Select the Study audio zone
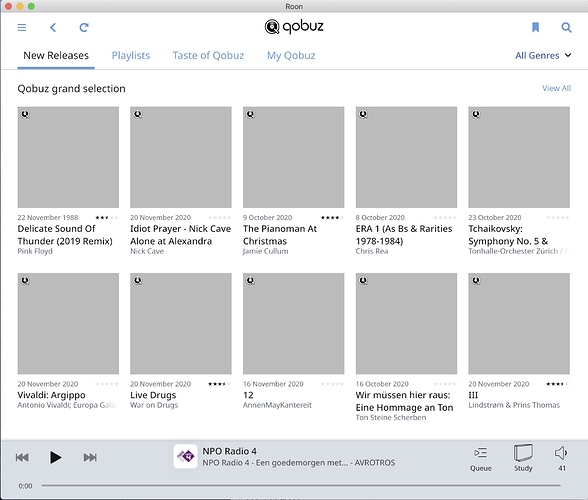Image resolution: width=588 pixels, height=500 pixels. [x=523, y=458]
